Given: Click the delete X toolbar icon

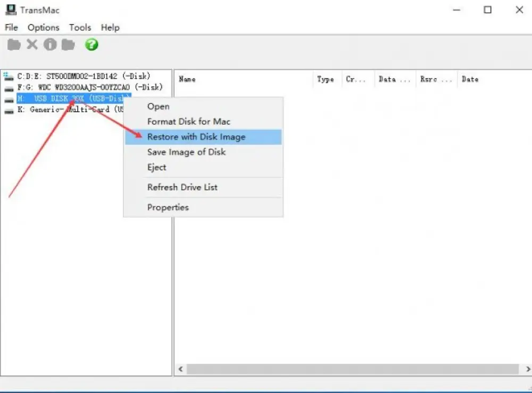Looking at the screenshot, I should click(32, 45).
